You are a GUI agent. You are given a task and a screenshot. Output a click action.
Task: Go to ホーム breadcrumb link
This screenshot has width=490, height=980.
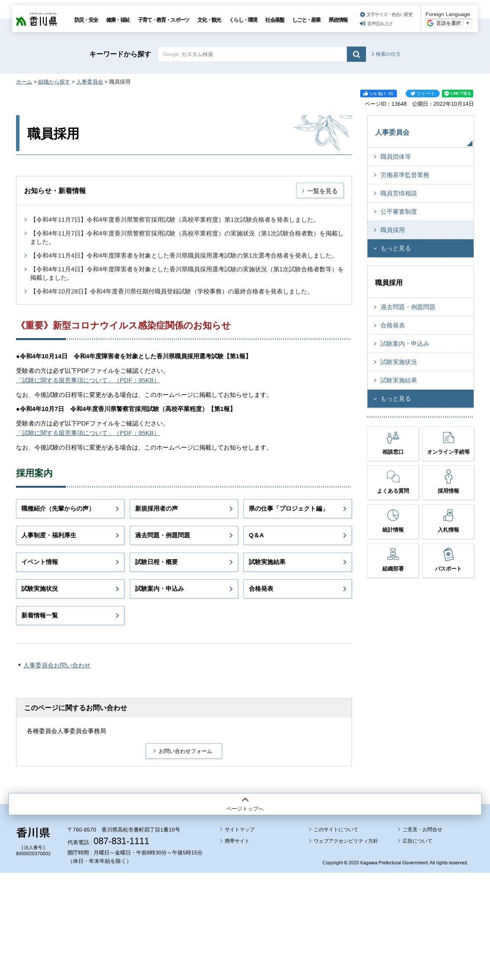[x=24, y=82]
